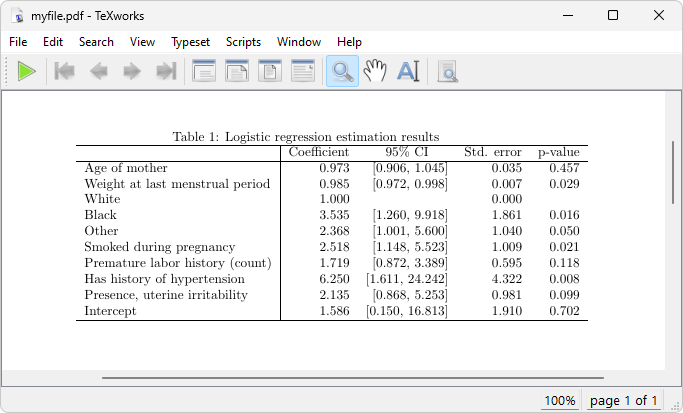
Task: Click the p-value 0.457
Action: coord(564,168)
